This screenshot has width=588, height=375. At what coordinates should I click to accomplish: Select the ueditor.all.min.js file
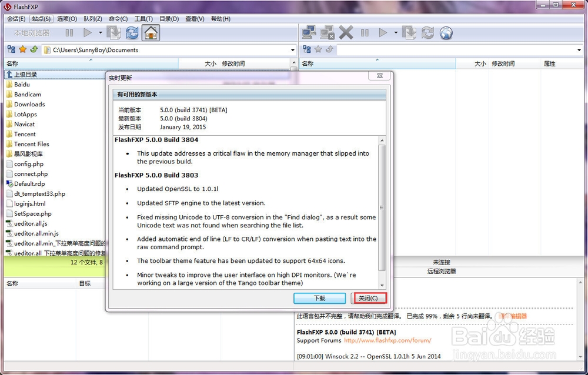36,233
